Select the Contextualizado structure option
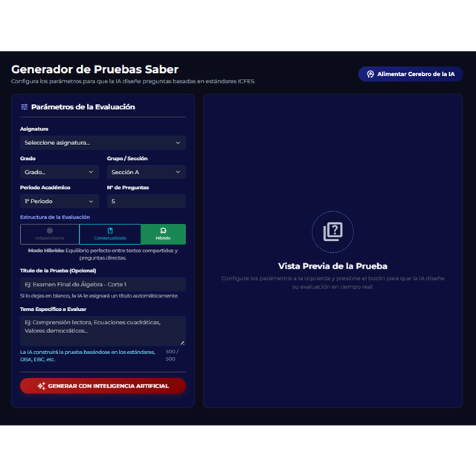 pyautogui.click(x=110, y=234)
